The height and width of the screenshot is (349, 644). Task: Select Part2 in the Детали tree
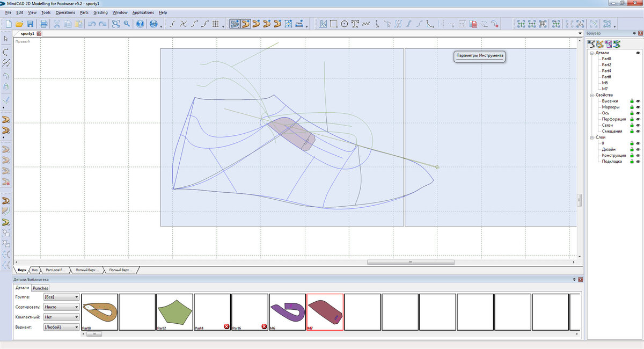point(607,64)
